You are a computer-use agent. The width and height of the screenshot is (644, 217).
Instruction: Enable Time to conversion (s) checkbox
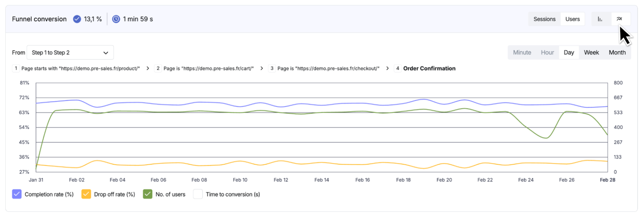coord(198,194)
